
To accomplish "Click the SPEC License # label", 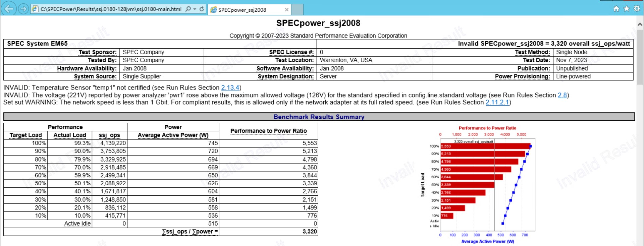I will click(291, 52).
